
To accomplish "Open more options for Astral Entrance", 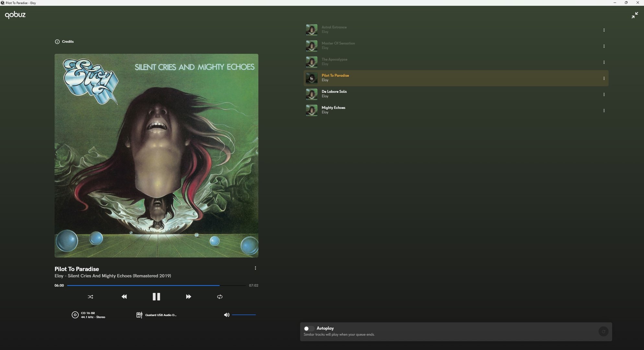I will pos(604,30).
